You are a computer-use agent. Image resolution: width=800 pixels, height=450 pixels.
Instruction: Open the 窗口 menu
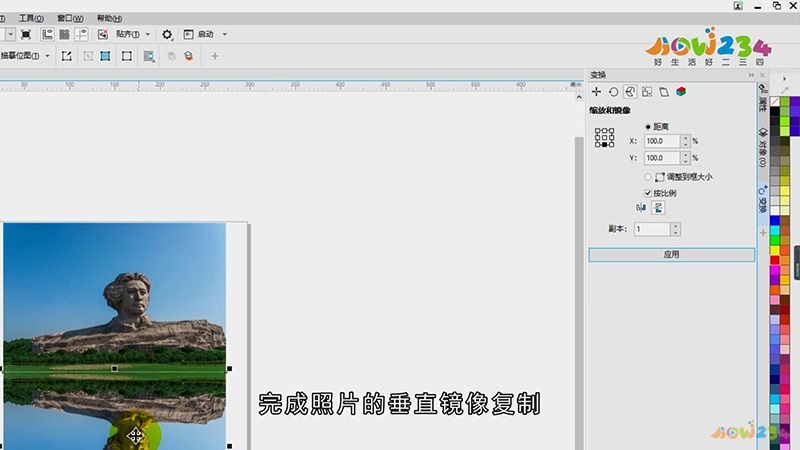click(x=70, y=18)
